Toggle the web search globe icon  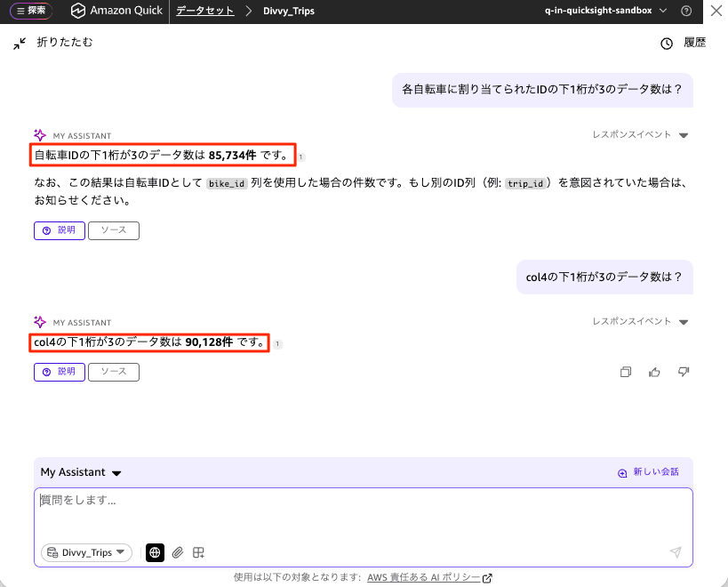pyautogui.click(x=155, y=552)
